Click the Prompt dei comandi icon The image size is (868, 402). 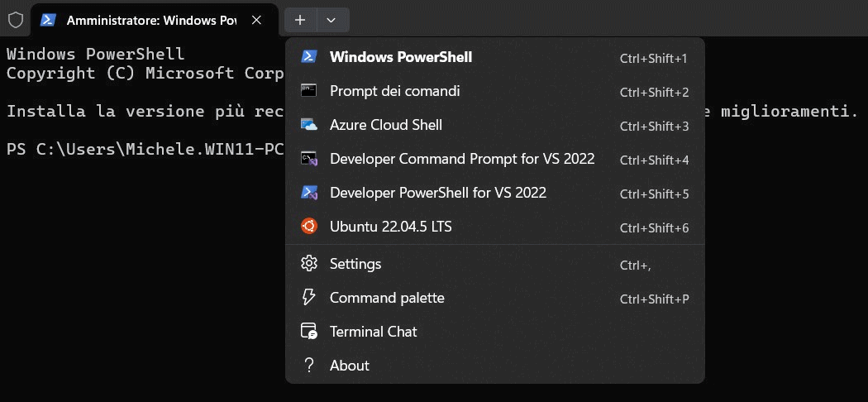tap(309, 91)
